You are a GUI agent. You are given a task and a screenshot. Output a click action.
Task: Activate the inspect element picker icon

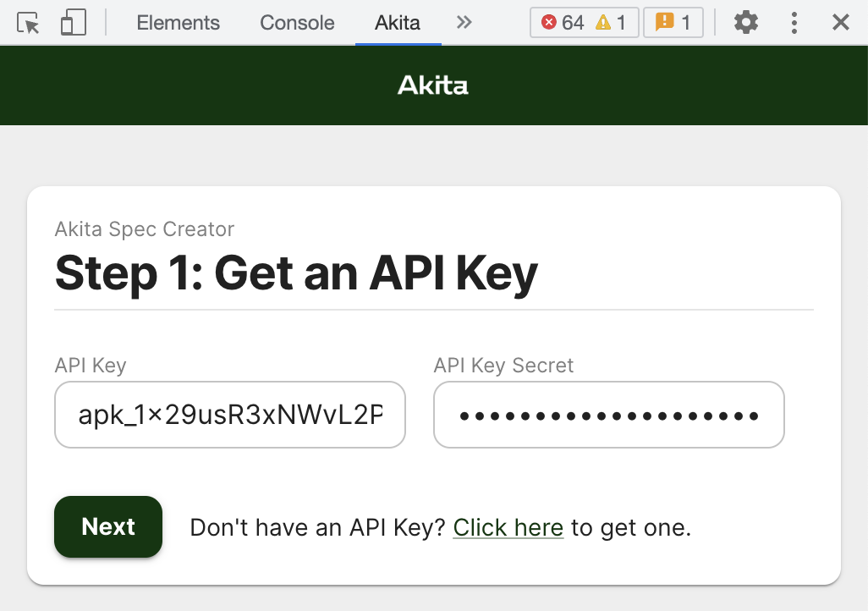28,23
